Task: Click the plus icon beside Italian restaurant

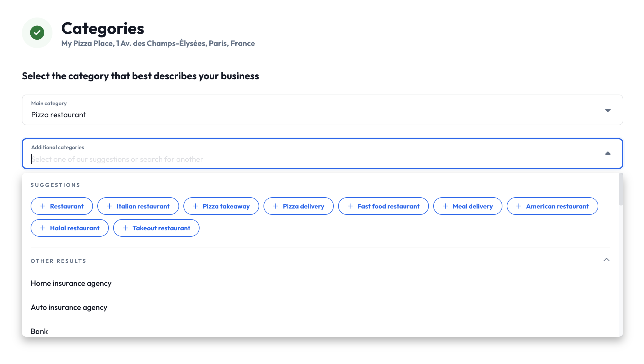Action: pos(110,206)
